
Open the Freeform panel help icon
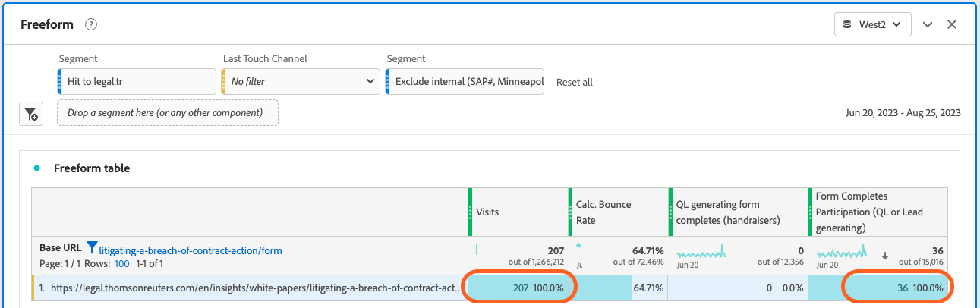[91, 24]
